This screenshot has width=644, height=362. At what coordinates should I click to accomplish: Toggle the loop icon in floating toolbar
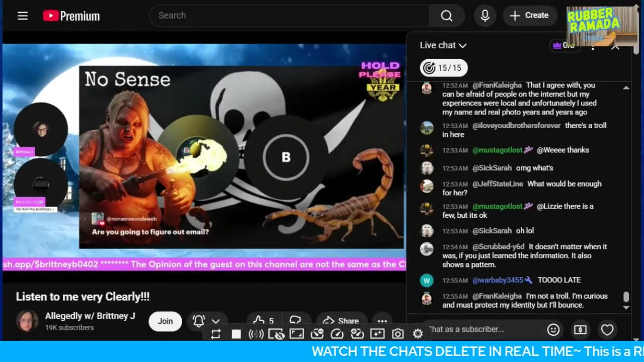pyautogui.click(x=216, y=334)
